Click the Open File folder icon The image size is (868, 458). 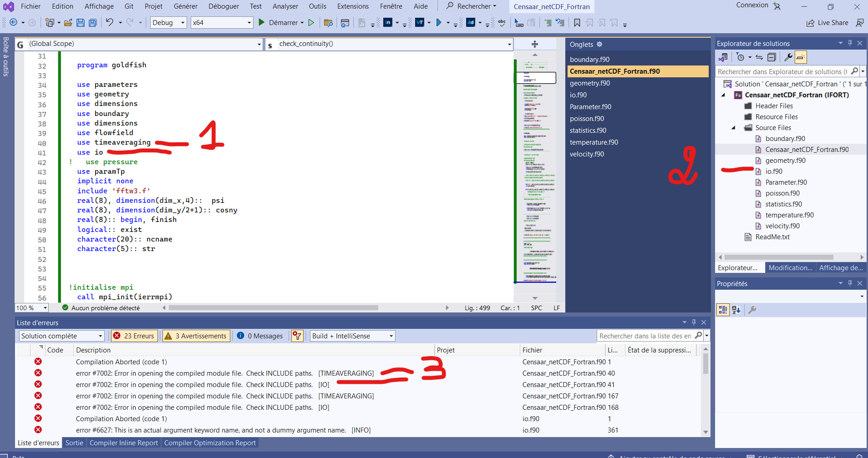[x=68, y=23]
